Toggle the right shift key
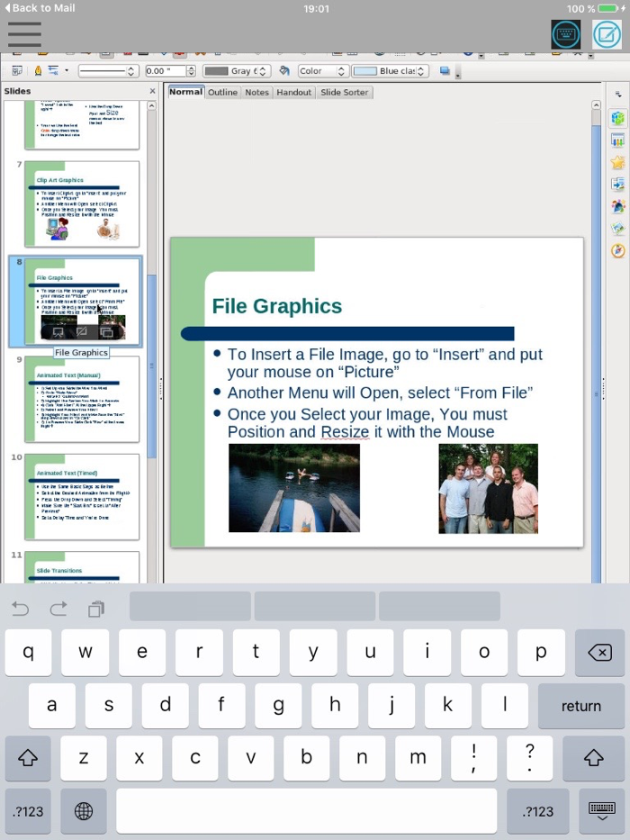The image size is (630, 840). coord(594,757)
